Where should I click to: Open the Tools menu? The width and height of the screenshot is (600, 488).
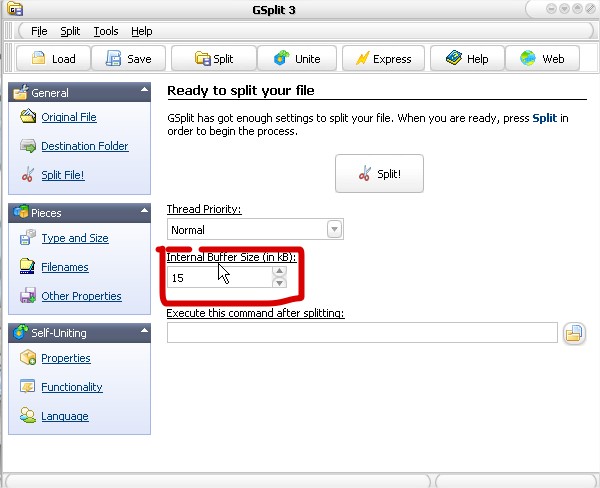(x=106, y=31)
